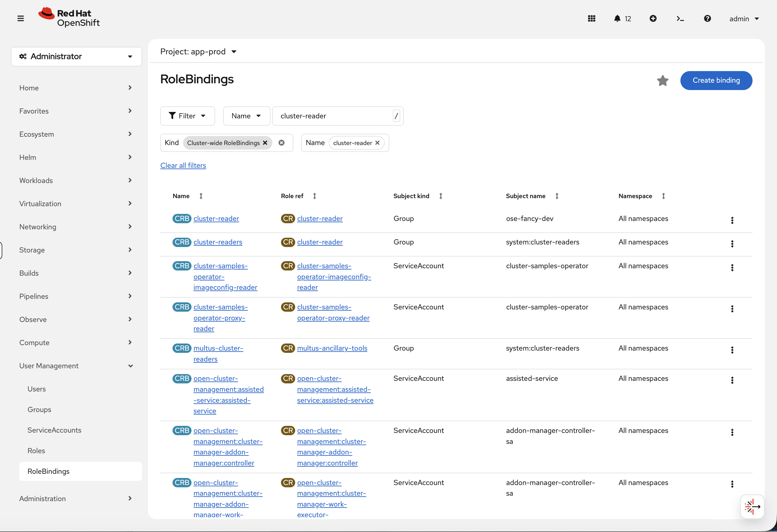Open the Project: app-prod dropdown
777x532 pixels.
(x=199, y=51)
